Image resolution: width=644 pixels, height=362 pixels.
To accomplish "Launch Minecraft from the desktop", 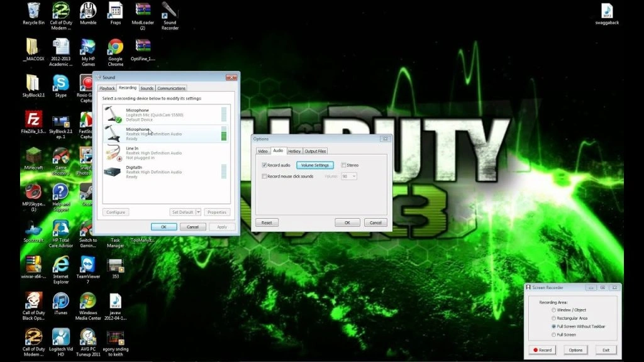I will [33, 158].
